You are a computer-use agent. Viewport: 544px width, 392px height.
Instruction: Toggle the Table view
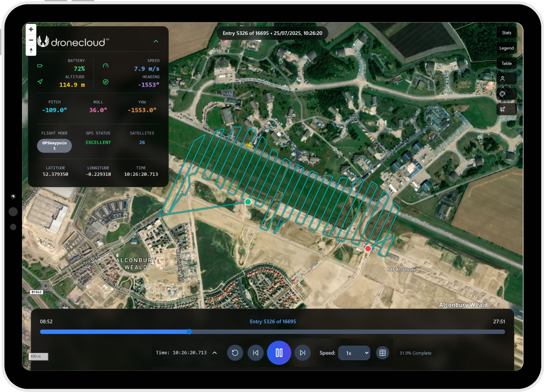506,64
